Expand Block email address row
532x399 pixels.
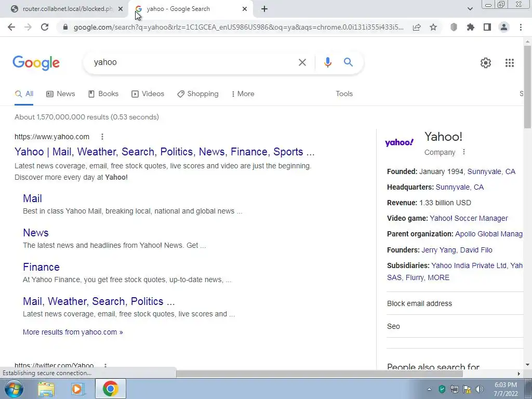pyautogui.click(x=455, y=303)
